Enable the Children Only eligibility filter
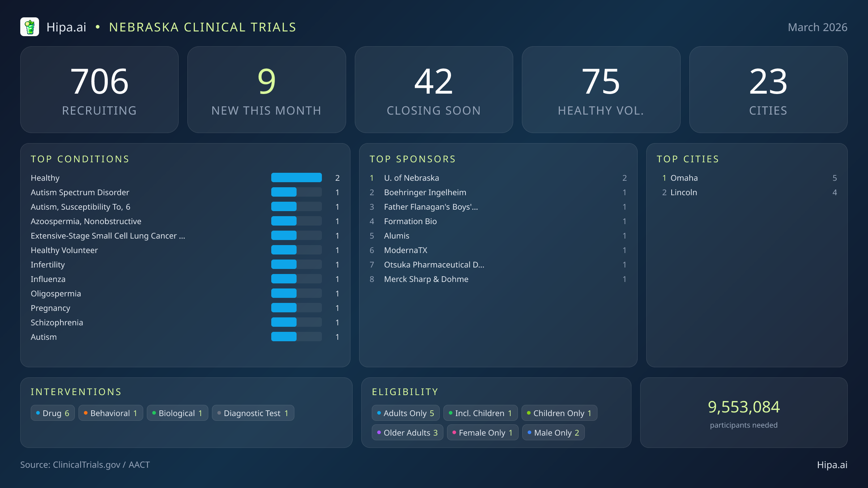The image size is (868, 488). [x=559, y=413]
